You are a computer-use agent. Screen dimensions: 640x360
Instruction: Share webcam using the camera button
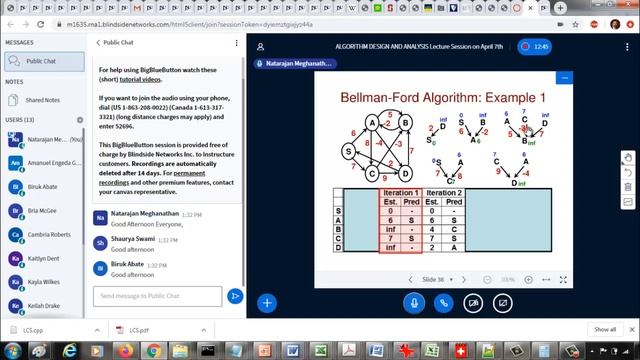coord(473,303)
